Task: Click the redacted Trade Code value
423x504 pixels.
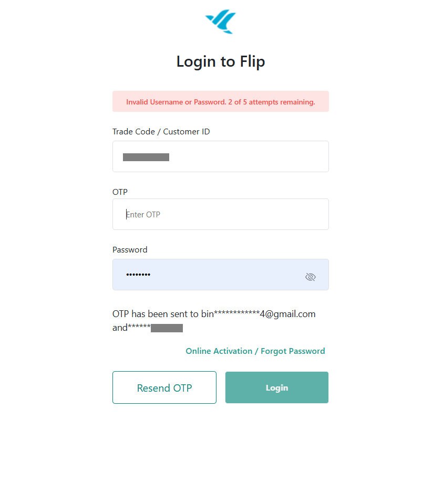Action: coord(146,157)
